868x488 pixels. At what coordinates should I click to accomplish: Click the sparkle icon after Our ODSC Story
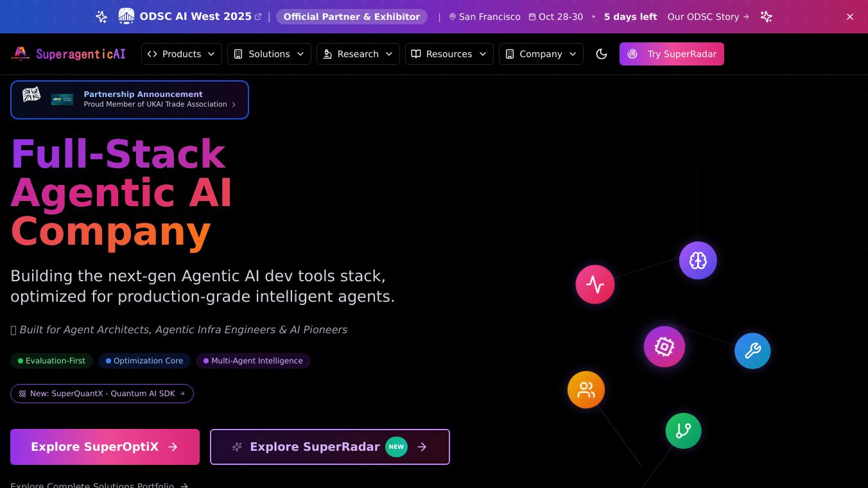(x=766, y=17)
